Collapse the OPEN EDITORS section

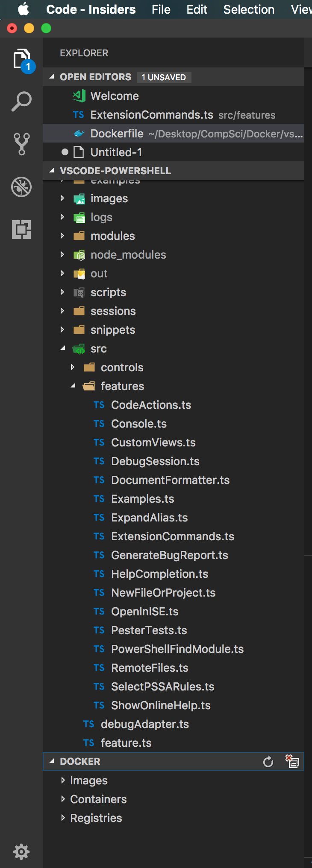click(51, 77)
